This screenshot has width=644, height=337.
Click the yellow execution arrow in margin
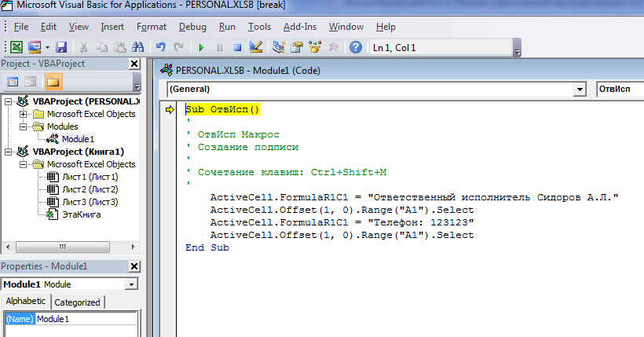click(170, 109)
